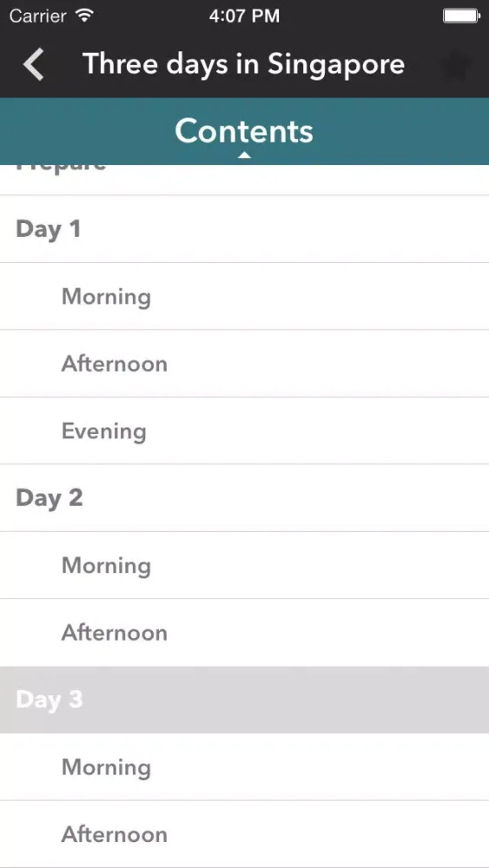Open Afternoon under Day 1

point(244,364)
